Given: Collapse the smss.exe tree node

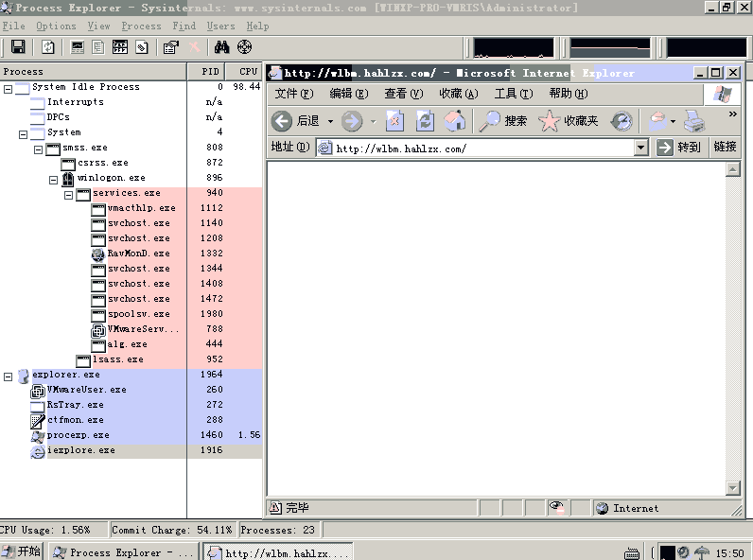Looking at the screenshot, I should [39, 149].
